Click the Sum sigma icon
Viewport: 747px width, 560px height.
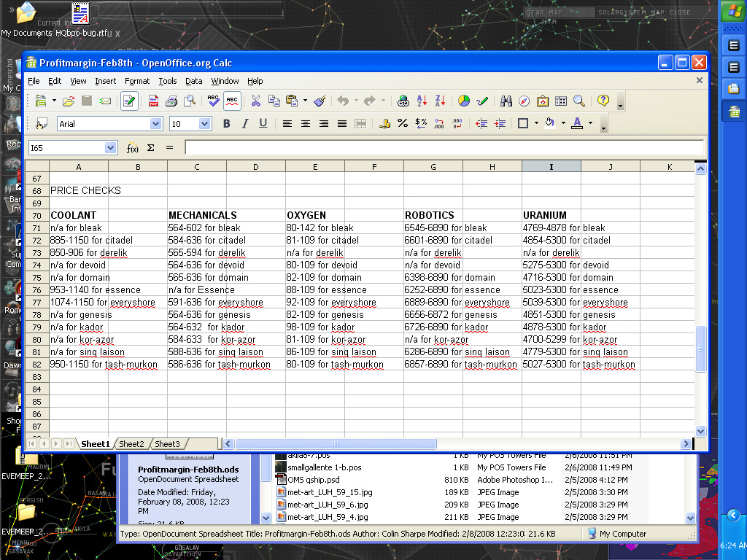click(x=151, y=148)
